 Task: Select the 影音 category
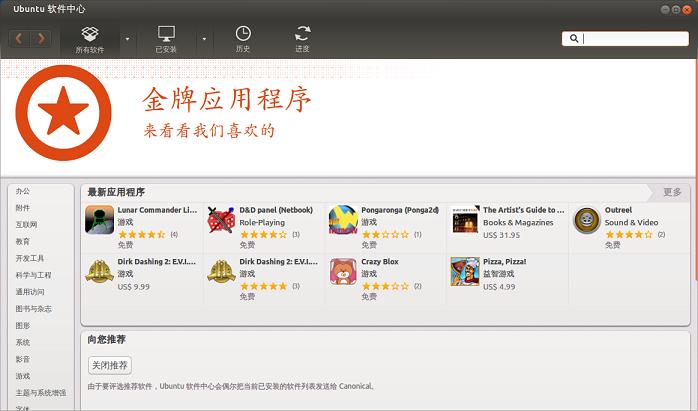[x=23, y=359]
